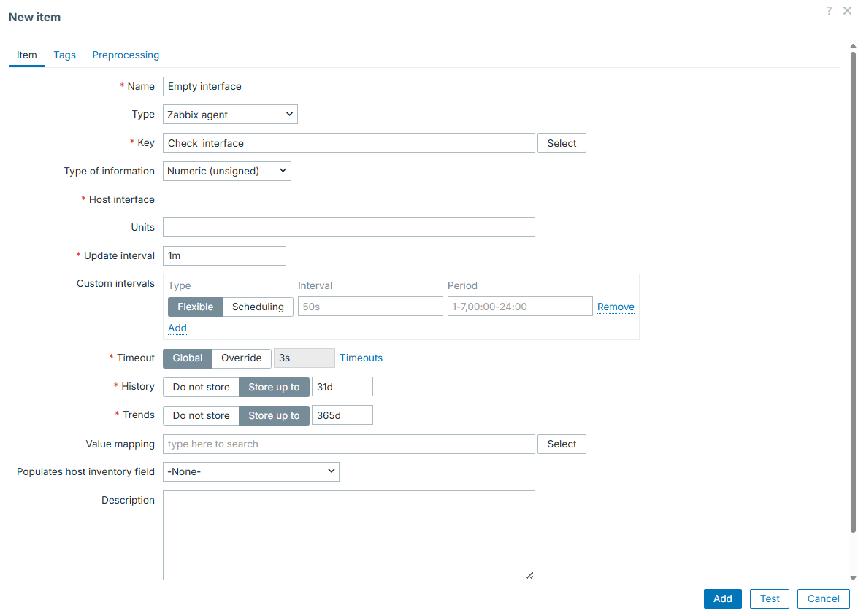Open the Preprocessing tab
Viewport: 858px width, 616px height.
coord(126,55)
